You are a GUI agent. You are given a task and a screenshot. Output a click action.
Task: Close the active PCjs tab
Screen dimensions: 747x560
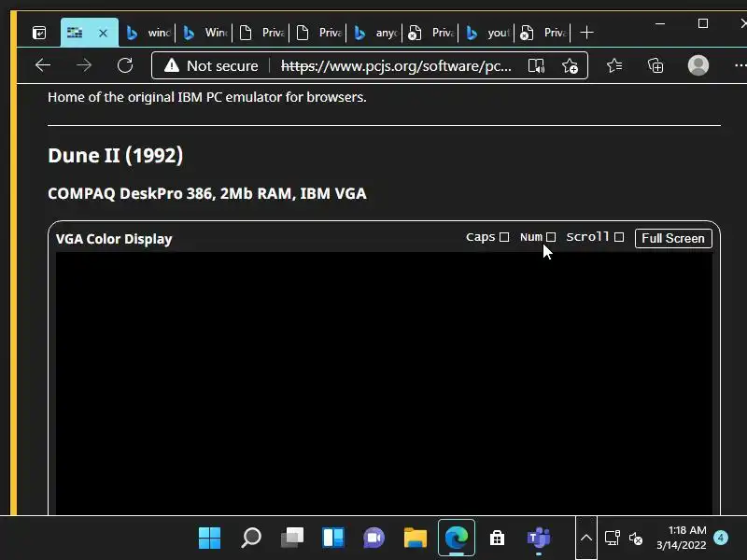coord(103,33)
